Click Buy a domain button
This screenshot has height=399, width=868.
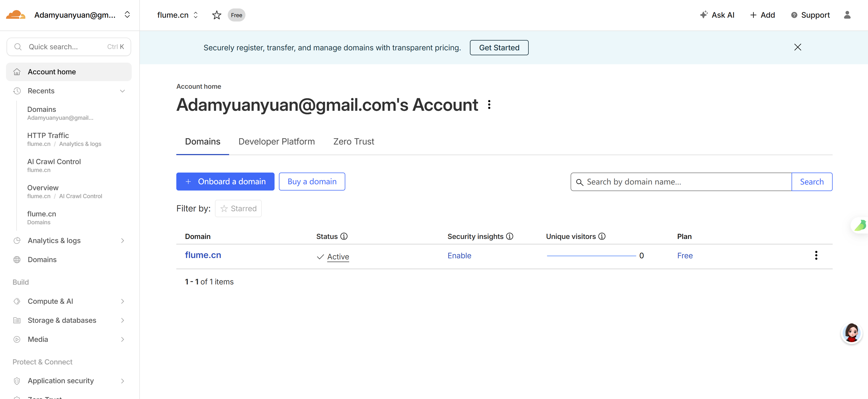[312, 182]
